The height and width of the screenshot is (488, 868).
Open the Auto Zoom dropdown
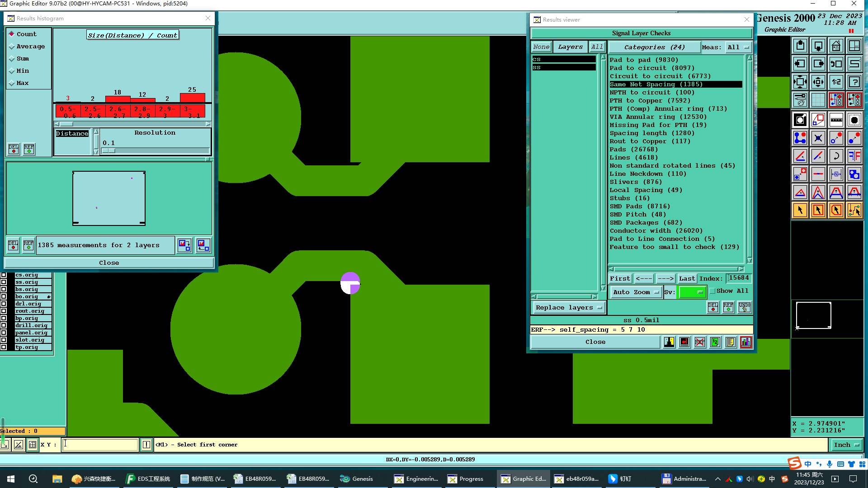click(635, 292)
